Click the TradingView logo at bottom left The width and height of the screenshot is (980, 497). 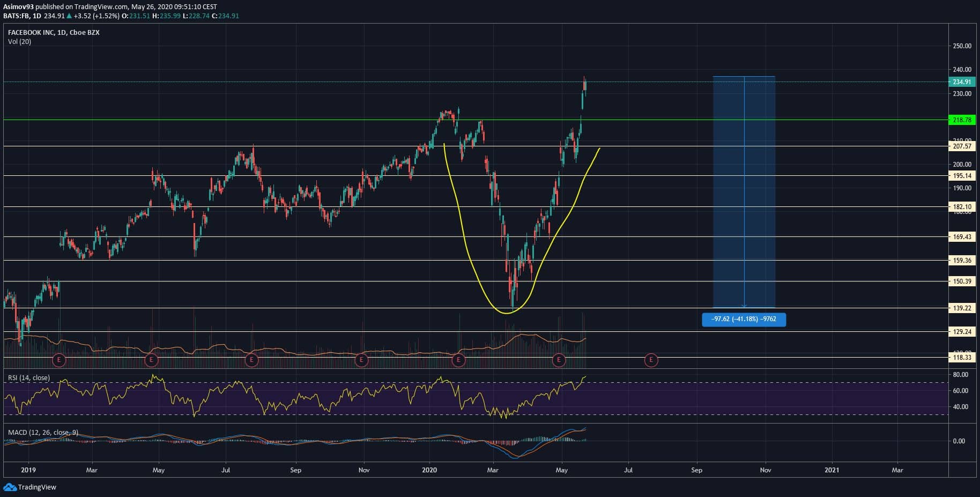(29, 487)
